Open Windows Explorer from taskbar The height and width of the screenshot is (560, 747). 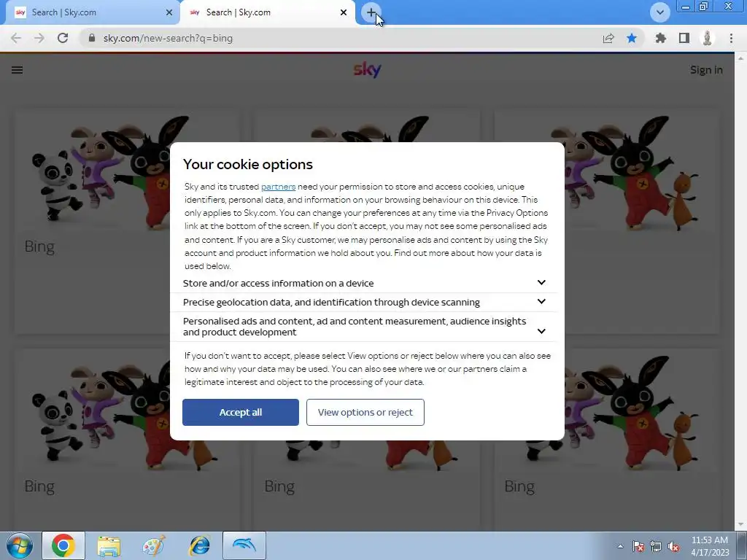coord(109,545)
